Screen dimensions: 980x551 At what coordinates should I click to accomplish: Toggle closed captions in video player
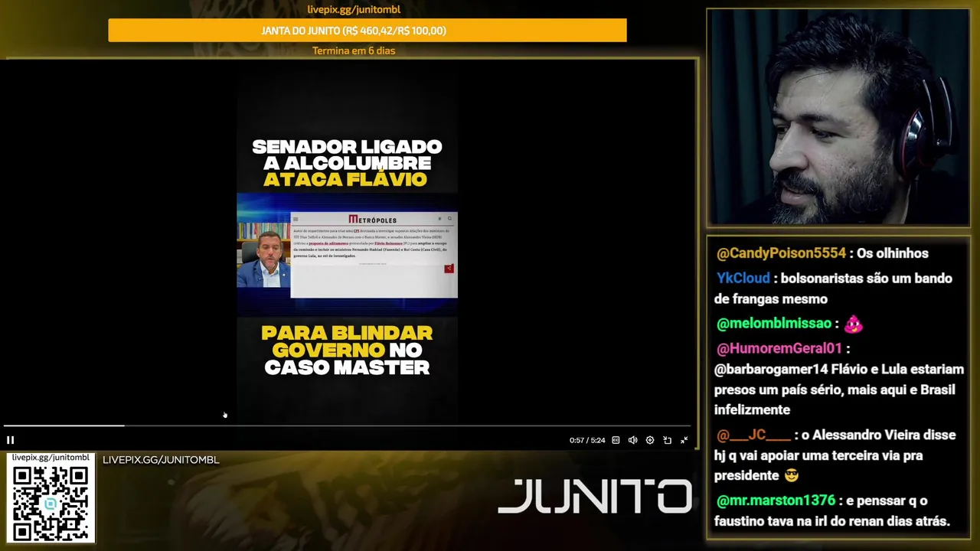(616, 440)
